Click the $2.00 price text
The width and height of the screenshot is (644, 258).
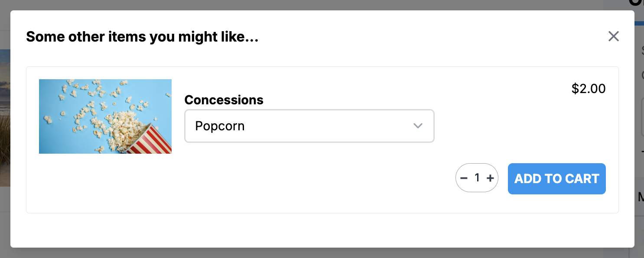click(588, 89)
